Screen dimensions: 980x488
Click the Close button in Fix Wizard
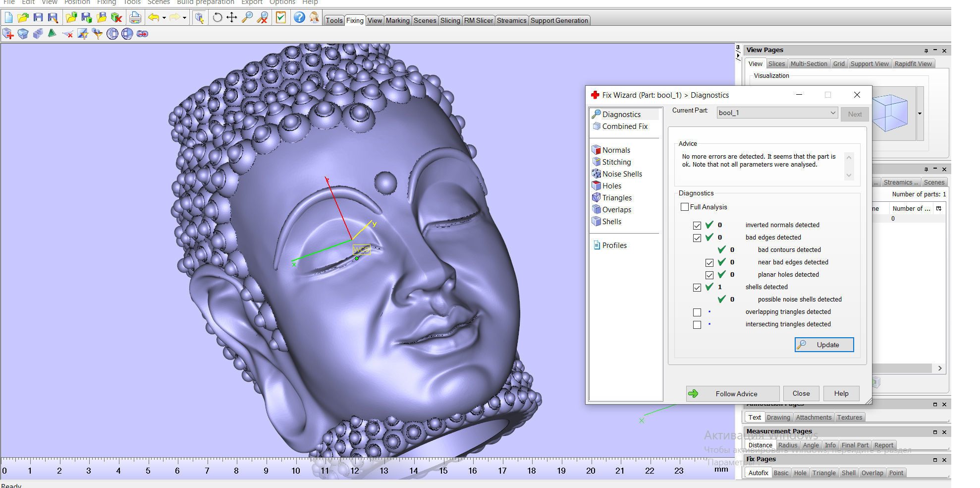(x=801, y=393)
